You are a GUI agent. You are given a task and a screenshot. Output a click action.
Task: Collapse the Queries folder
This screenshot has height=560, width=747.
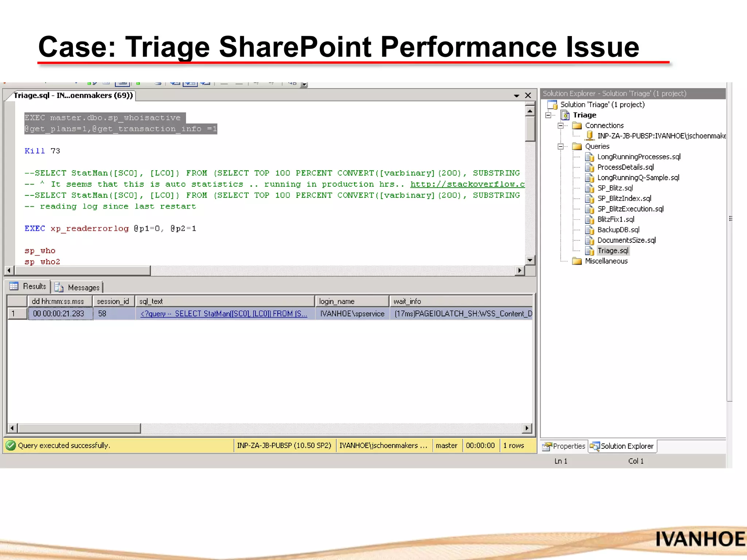561,147
